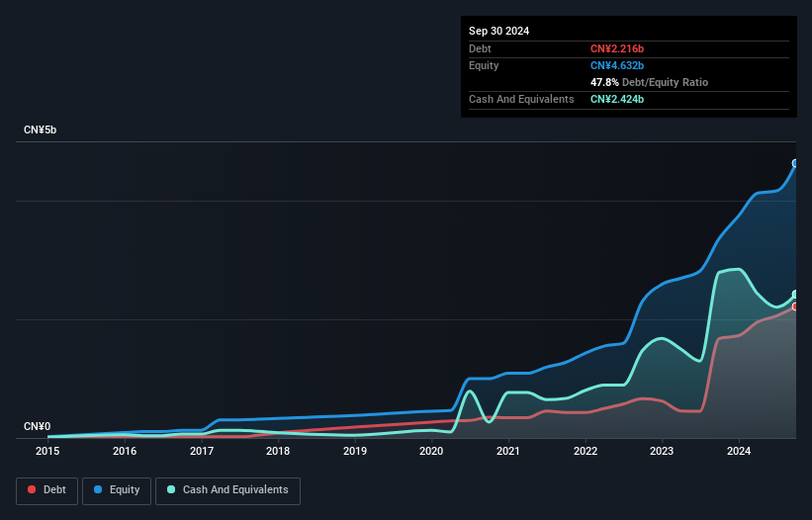Click the CN¥5b y-axis label
Screen dimensions: 812x520
pos(40,130)
